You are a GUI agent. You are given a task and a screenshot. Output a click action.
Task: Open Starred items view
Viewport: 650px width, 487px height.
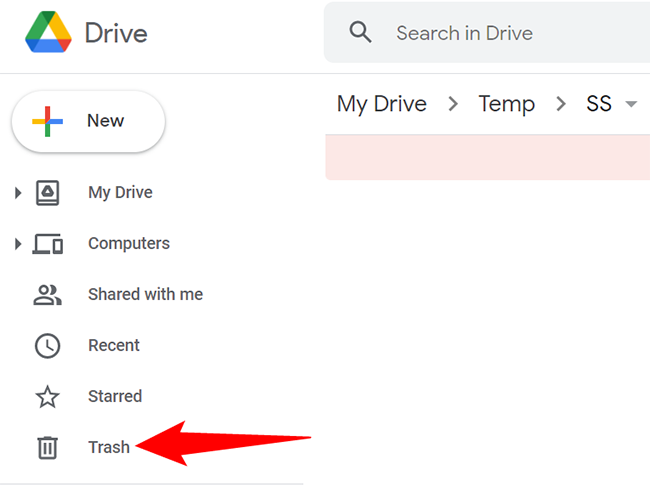click(x=115, y=396)
